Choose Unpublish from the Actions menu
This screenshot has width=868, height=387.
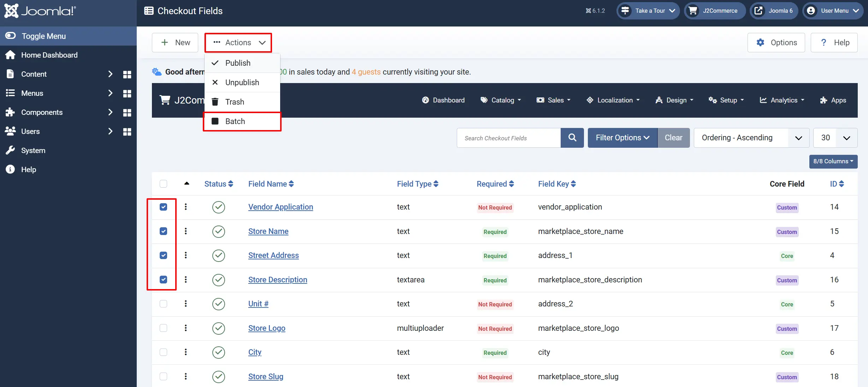coord(242,83)
